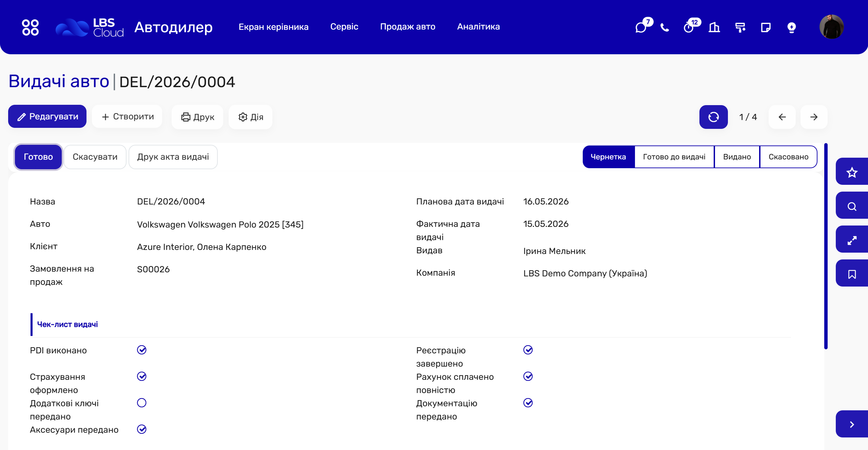
Task: Click the search side button
Action: coord(852,206)
